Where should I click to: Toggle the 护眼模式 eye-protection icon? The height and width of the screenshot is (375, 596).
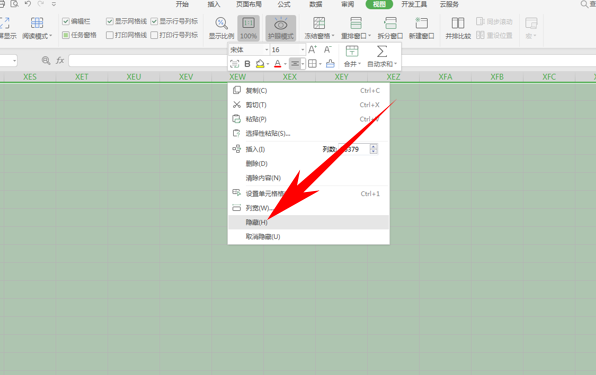281,24
